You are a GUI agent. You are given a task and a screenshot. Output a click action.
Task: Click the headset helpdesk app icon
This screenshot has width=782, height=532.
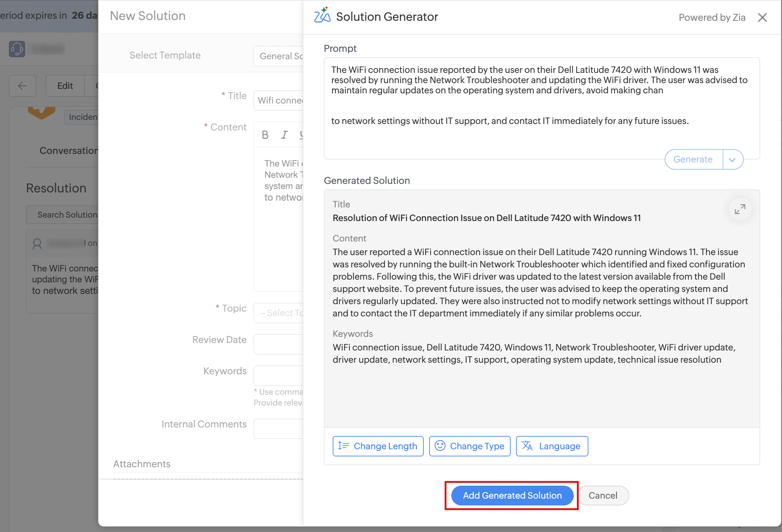(x=17, y=49)
